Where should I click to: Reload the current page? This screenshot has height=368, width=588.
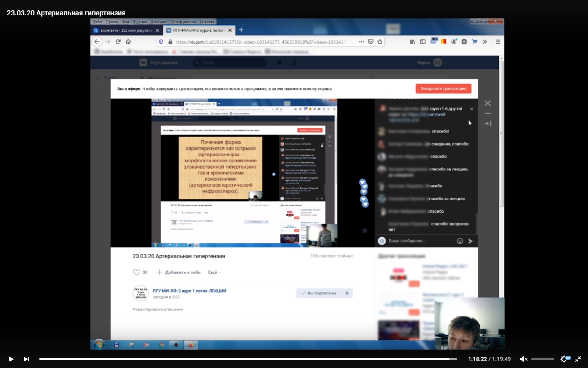(x=118, y=42)
